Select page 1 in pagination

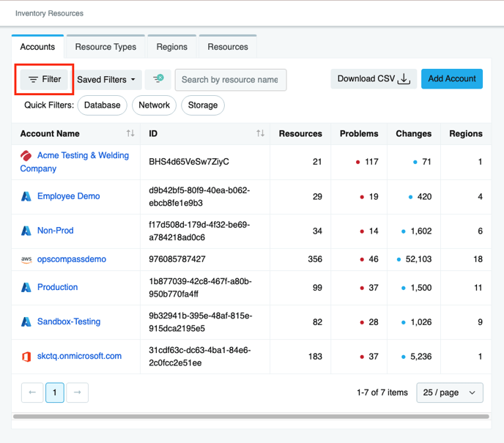click(x=55, y=392)
